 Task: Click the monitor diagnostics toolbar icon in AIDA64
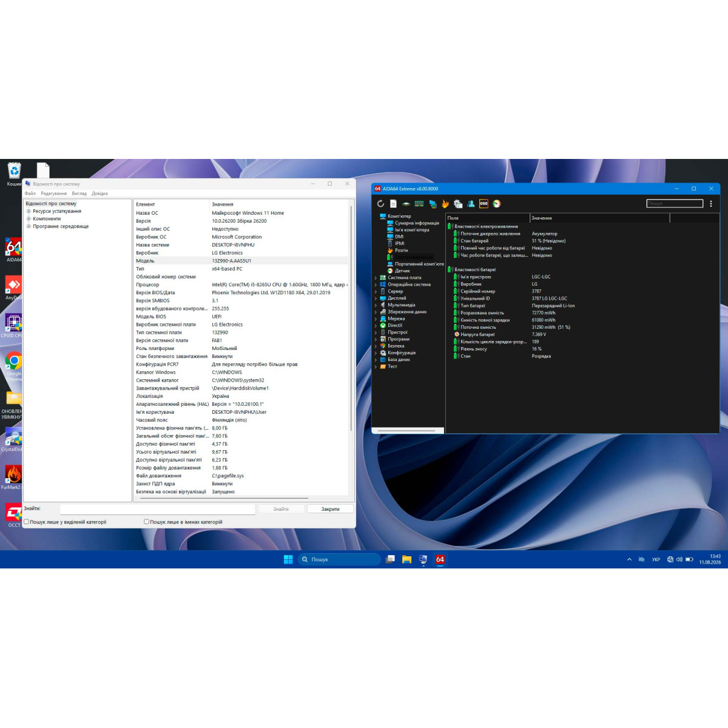(433, 204)
